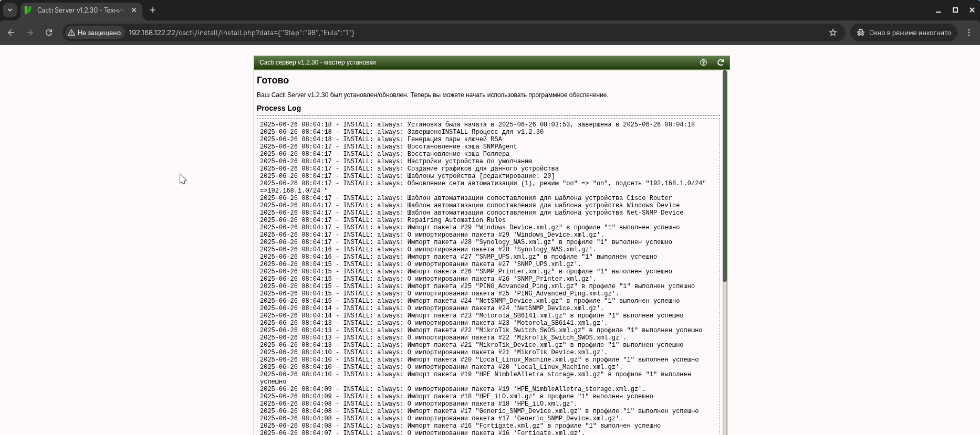Bookmark this page with the star icon
The width and height of the screenshot is (980, 435).
(x=833, y=33)
